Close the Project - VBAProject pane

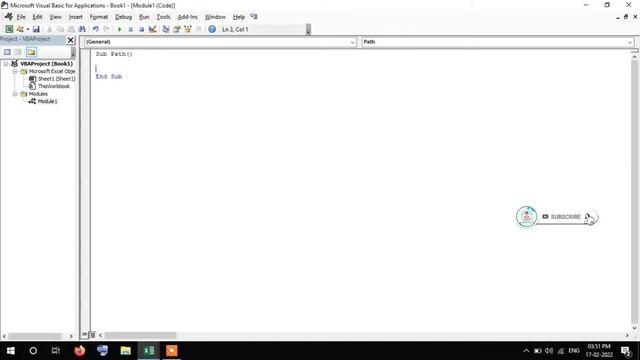point(71,40)
